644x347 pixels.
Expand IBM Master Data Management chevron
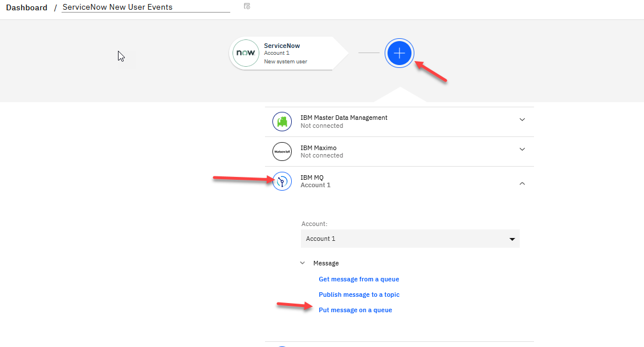point(522,120)
